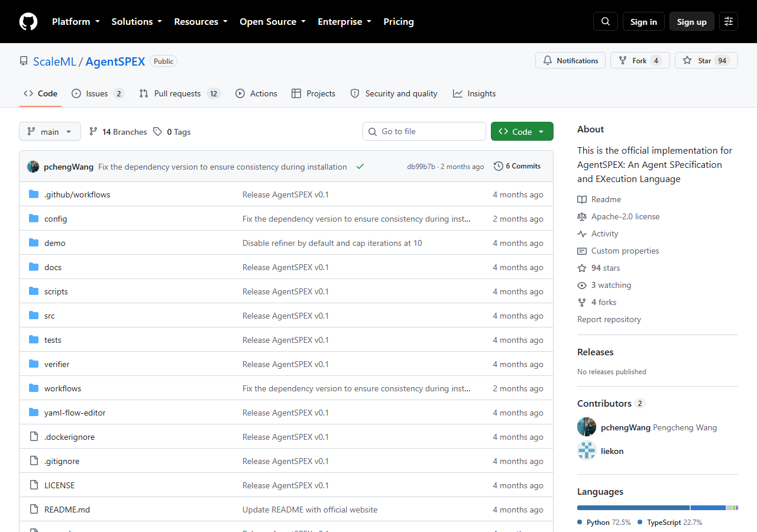Click the TypeScript language bar segment

pyautogui.click(x=708, y=508)
